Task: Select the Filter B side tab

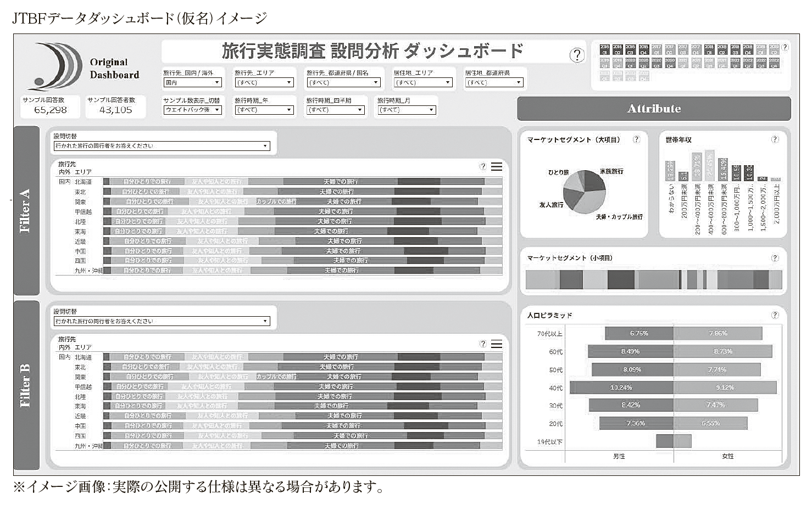Action: [x=26, y=385]
